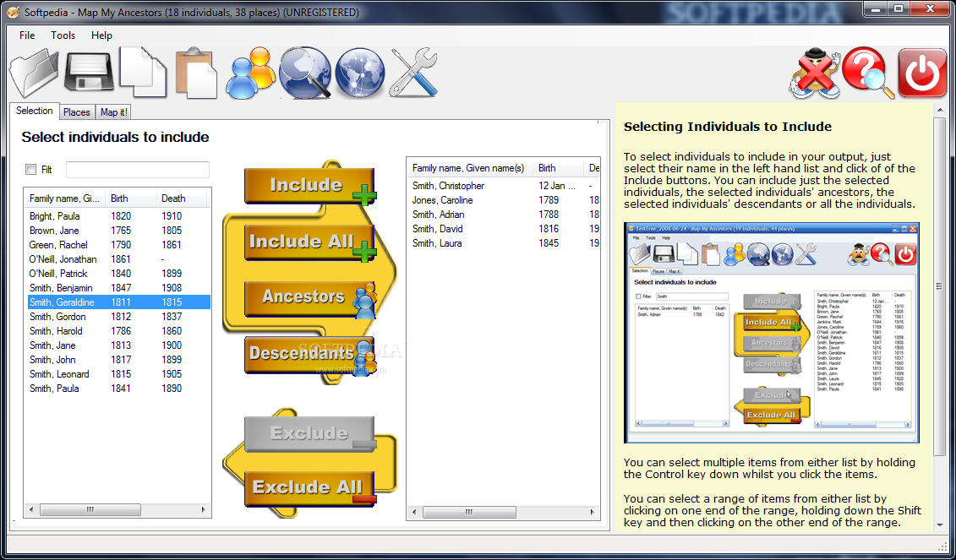
Task: Click the globe with magnifier search icon
Action: pyautogui.click(x=305, y=73)
